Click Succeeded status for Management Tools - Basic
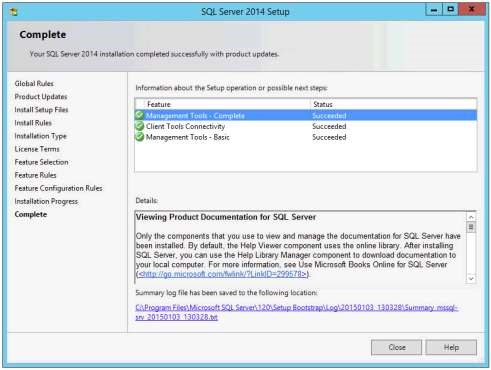This screenshot has height=370, width=491. (329, 137)
